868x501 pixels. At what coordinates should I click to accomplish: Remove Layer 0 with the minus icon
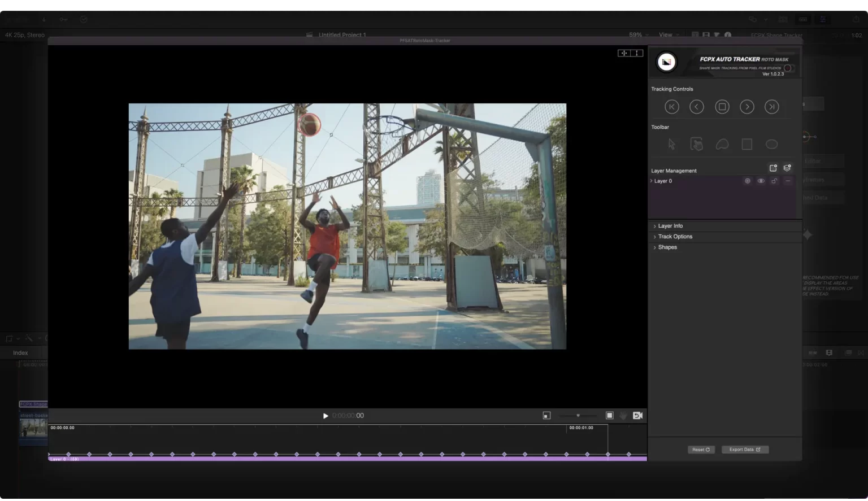pos(788,181)
